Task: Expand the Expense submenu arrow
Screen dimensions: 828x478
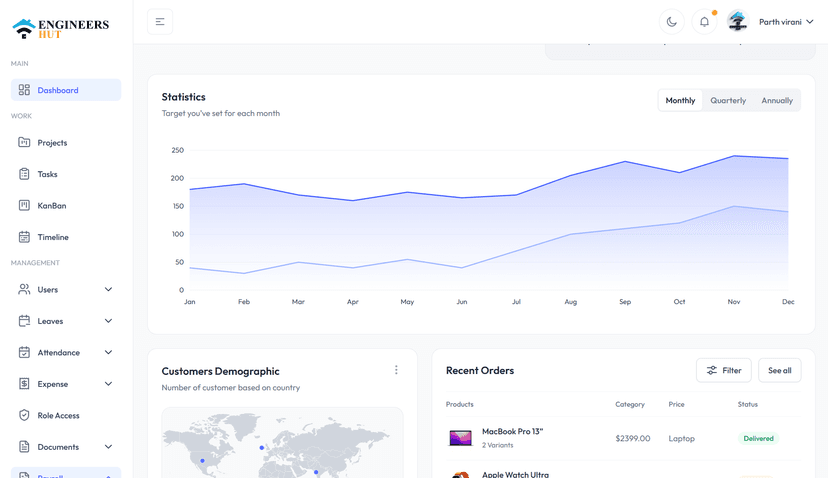Action: [x=108, y=384]
